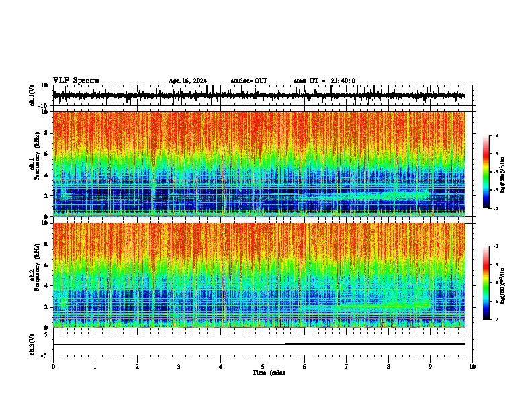Screen dimensions: 532x411
Task: Click the "7" tick on the time axis
Action: (x=347, y=367)
